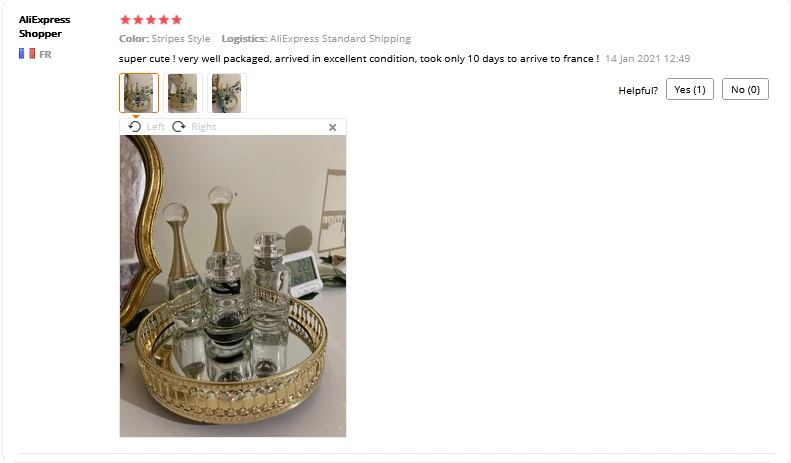
Task: Click the first red rating star
Action: coord(125,20)
